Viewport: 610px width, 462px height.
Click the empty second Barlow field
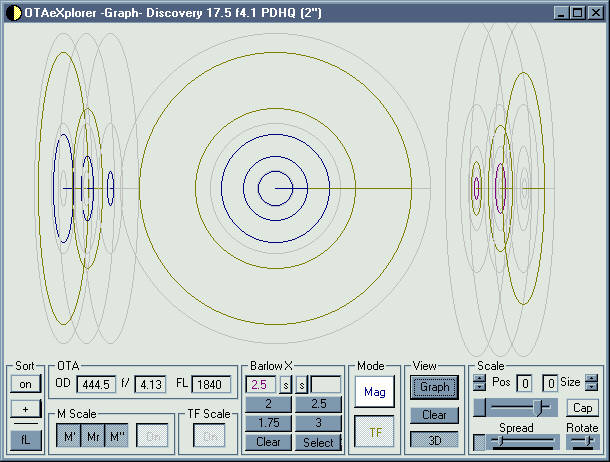point(326,385)
